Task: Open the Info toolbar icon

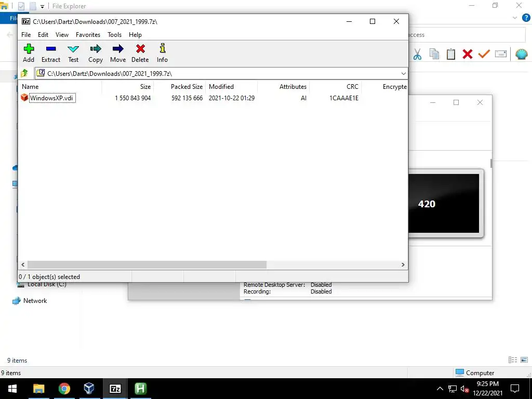Action: pyautogui.click(x=162, y=54)
